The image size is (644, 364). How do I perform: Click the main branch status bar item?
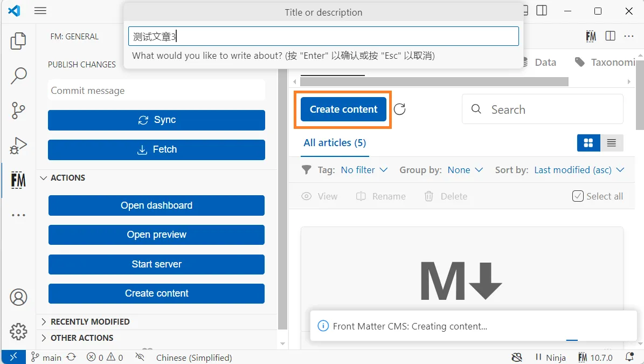coord(46,358)
